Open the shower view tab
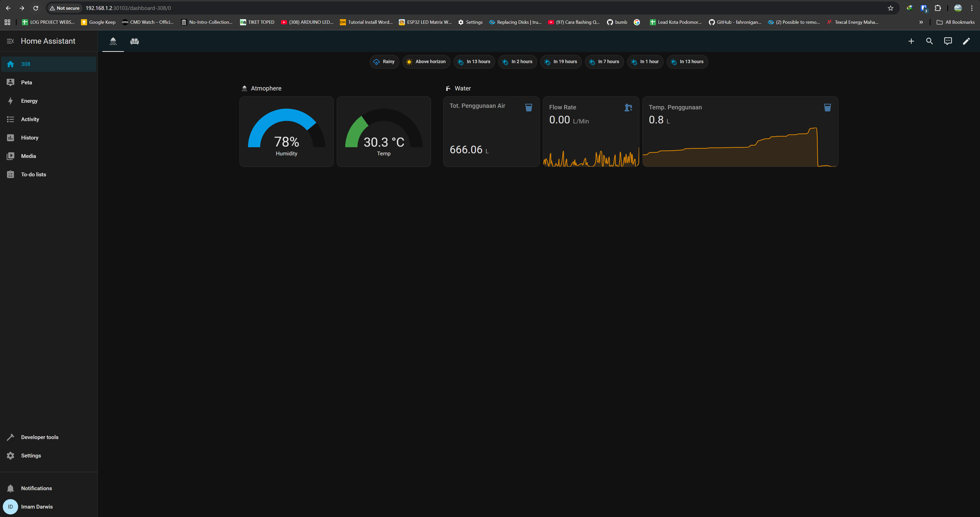This screenshot has width=980, height=517. pyautogui.click(x=113, y=41)
